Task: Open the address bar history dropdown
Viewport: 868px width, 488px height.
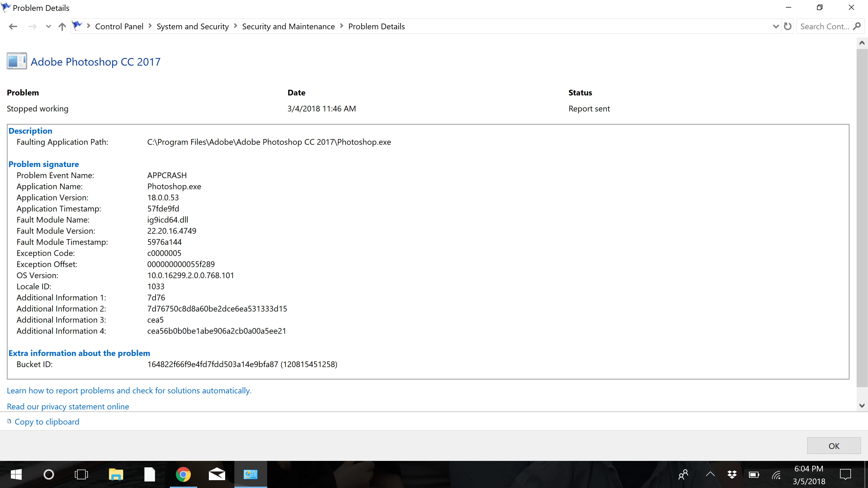Action: 776,26
